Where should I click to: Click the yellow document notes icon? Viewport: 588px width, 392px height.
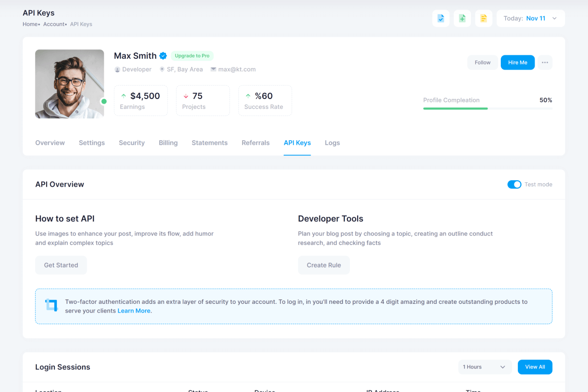484,19
